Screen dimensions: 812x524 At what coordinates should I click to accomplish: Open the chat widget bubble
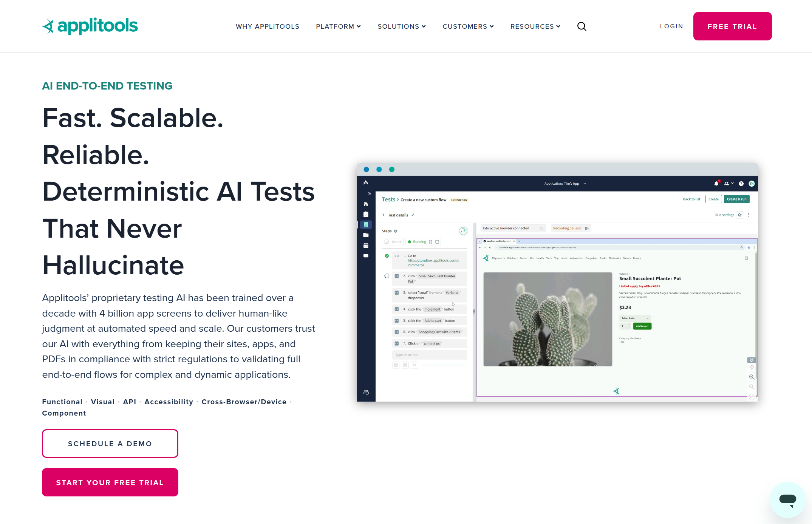click(787, 499)
